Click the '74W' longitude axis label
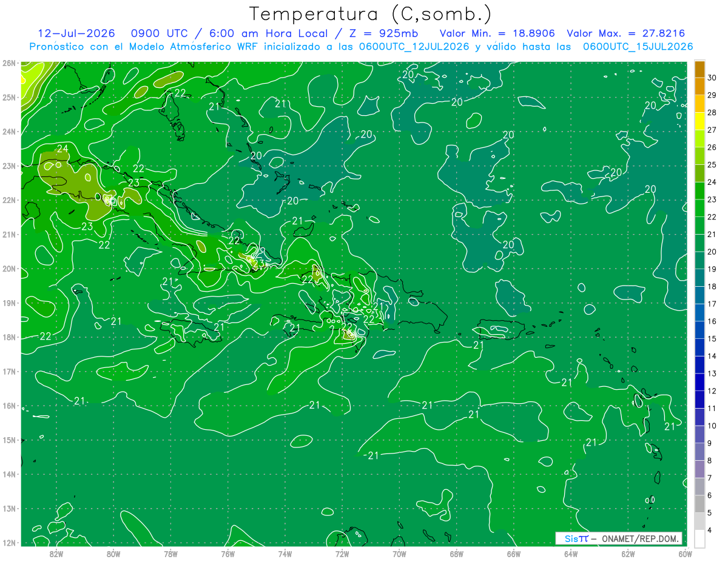Screen dimensions: 728x562 (285, 554)
